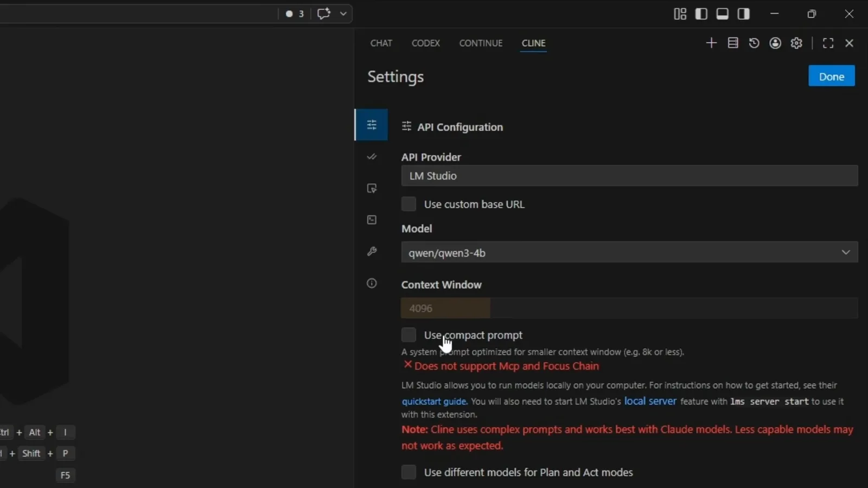868x488 pixels.
Task: Maximize the Cline panel with fullscreen icon
Action: pyautogui.click(x=828, y=43)
